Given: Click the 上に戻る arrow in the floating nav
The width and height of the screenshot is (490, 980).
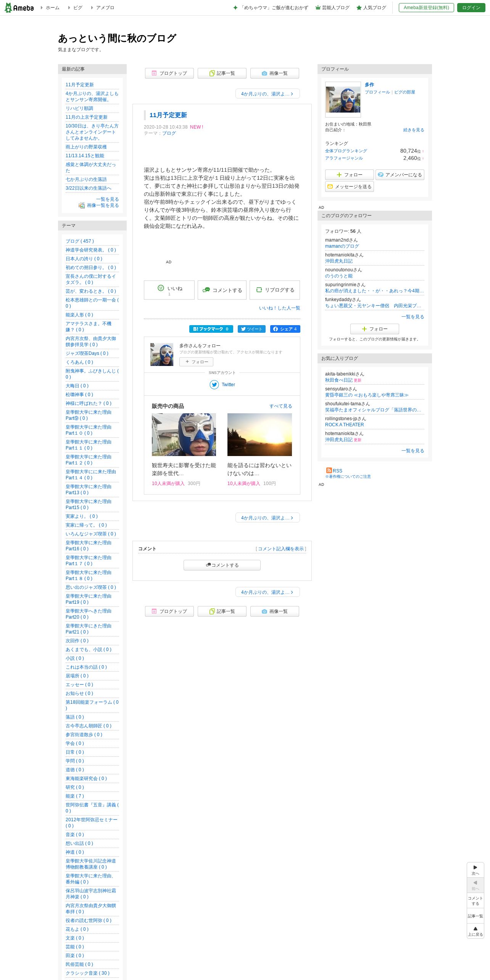Looking at the screenshot, I should tap(475, 931).
